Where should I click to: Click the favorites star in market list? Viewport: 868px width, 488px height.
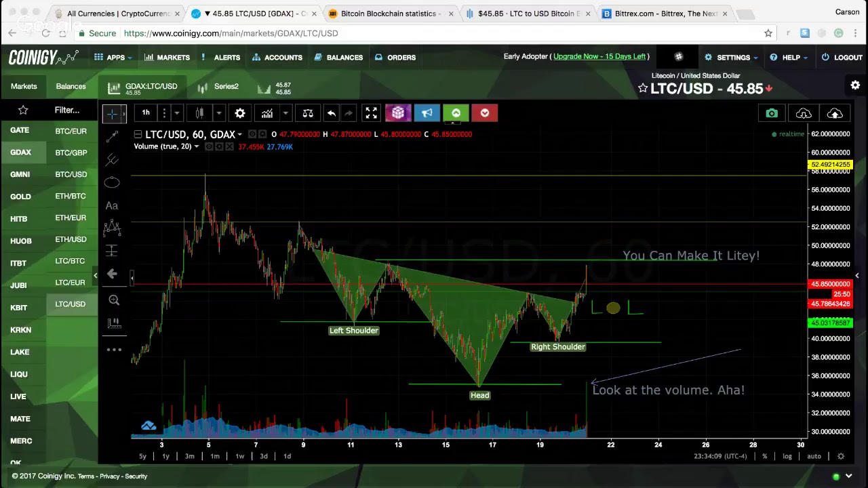(x=23, y=110)
